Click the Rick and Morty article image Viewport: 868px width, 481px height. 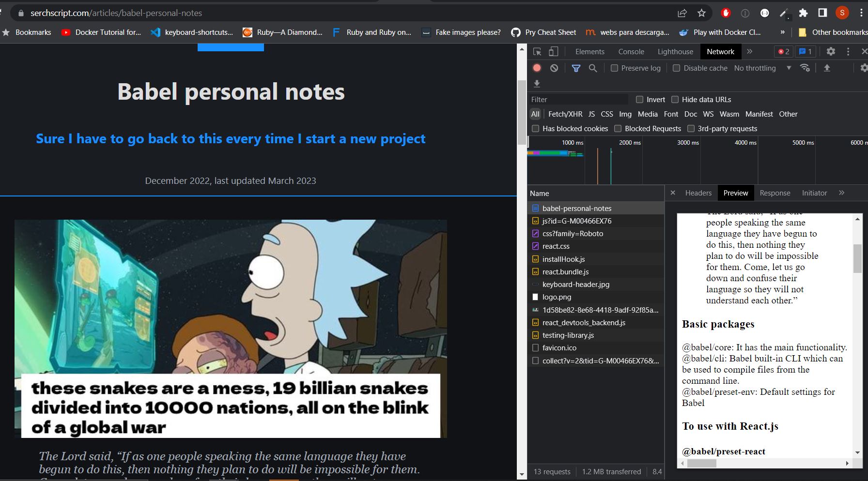point(231,329)
